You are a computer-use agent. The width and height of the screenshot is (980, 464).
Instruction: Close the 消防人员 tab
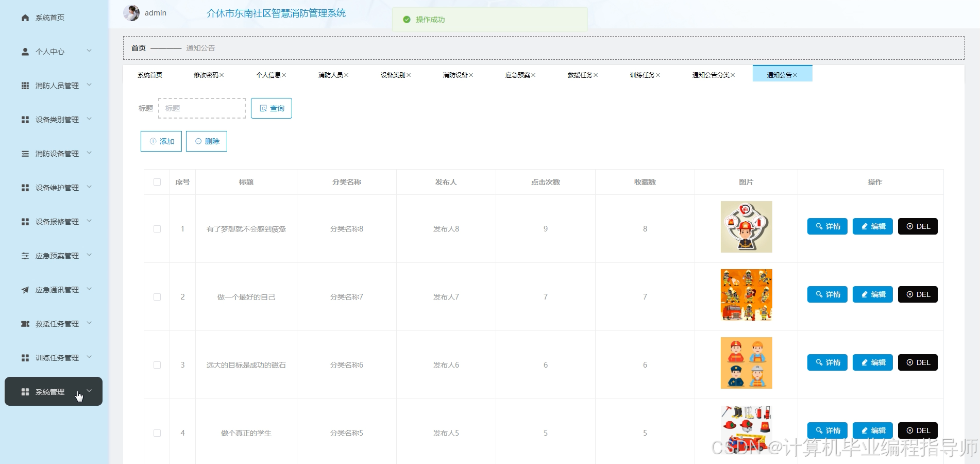[x=346, y=75]
